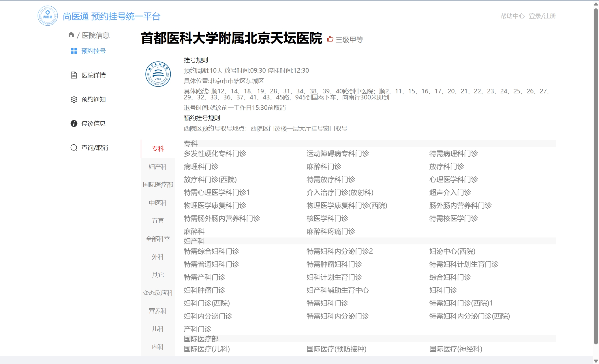Open 特需妇科内分泌门诊(西院) clinic
The image size is (599, 364).
[470, 316]
